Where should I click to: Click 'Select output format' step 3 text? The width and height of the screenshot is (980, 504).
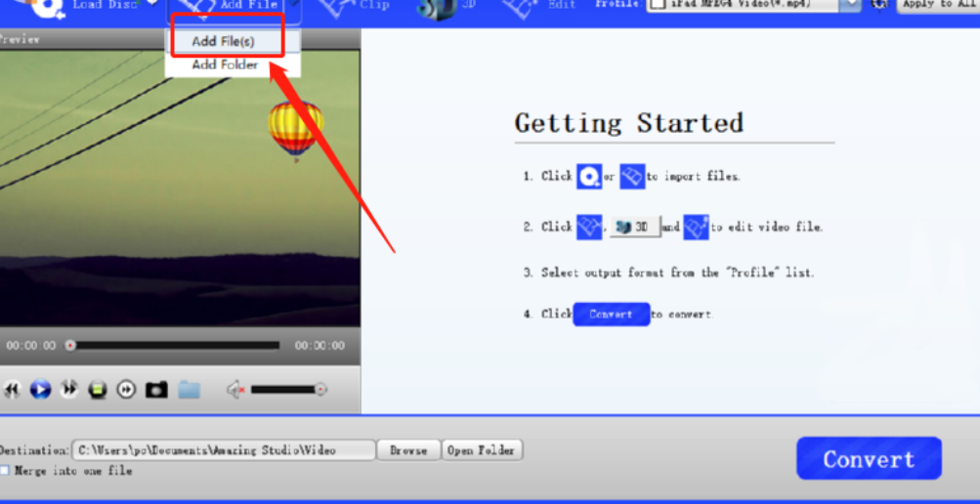point(678,273)
